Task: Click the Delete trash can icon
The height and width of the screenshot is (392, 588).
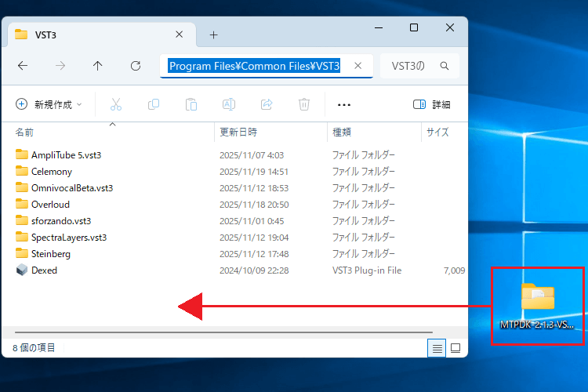Action: pyautogui.click(x=304, y=104)
